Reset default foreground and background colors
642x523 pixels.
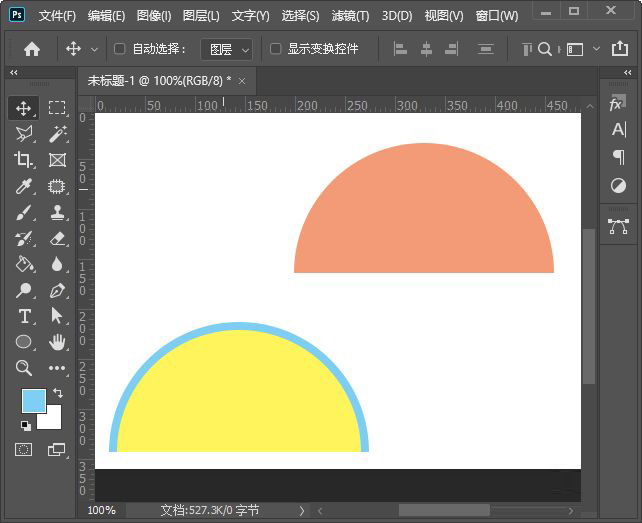(26, 426)
